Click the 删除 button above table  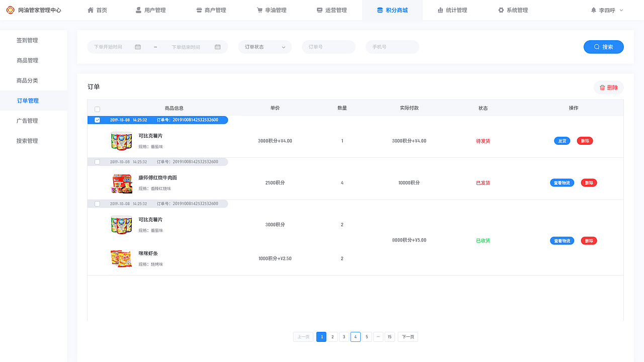point(609,87)
